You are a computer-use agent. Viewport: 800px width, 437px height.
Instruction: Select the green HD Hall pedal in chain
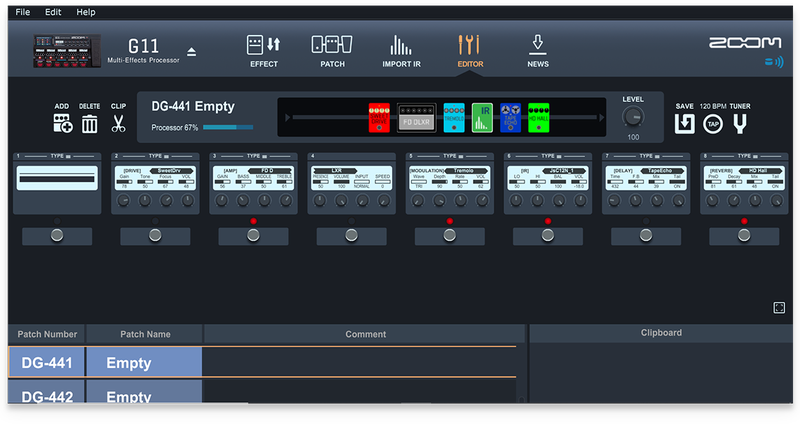click(x=539, y=118)
